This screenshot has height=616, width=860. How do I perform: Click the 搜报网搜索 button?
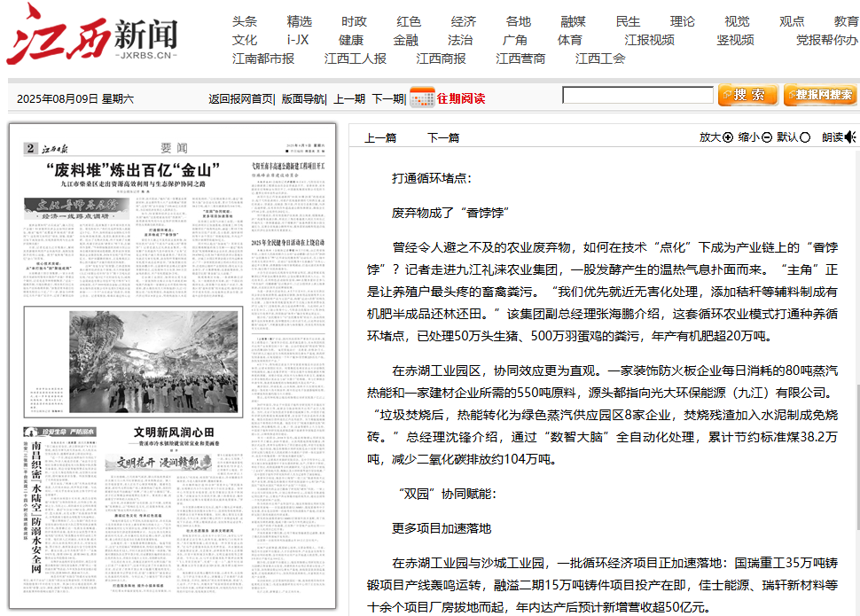tap(820, 95)
